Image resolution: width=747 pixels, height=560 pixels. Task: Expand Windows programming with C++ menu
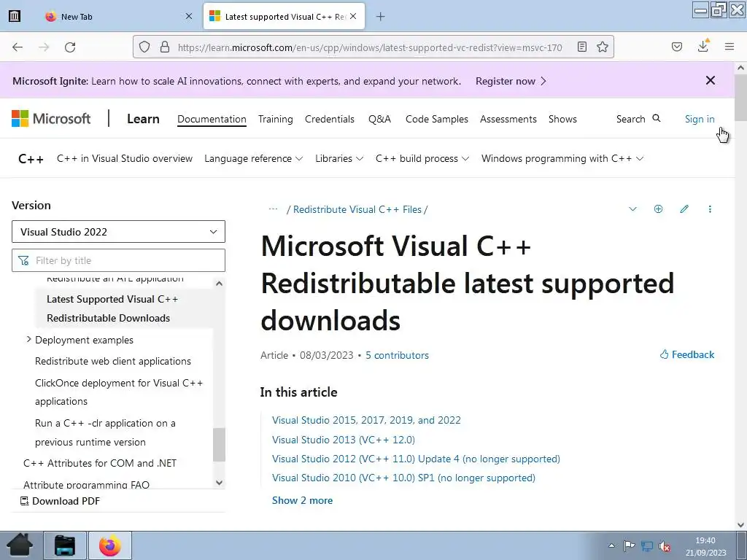pyautogui.click(x=562, y=158)
